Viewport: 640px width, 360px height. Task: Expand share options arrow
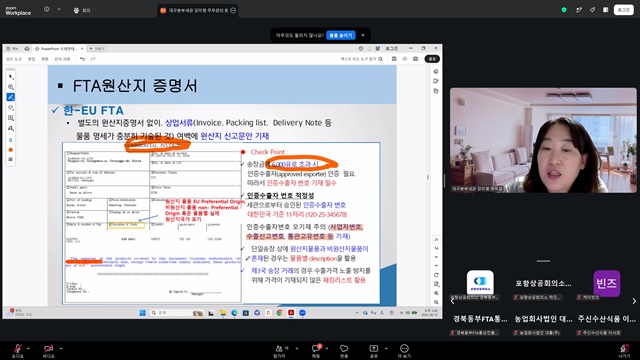[x=386, y=349]
